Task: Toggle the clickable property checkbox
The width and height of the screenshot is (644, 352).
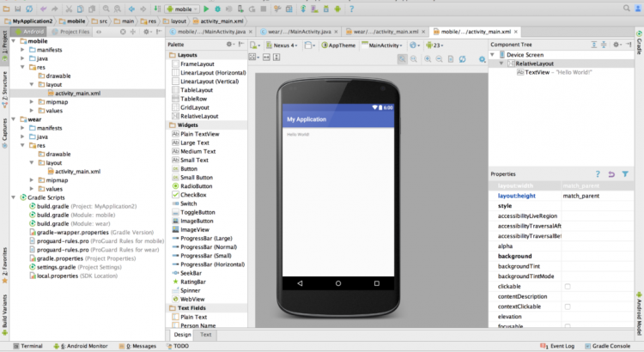Action: tap(568, 286)
